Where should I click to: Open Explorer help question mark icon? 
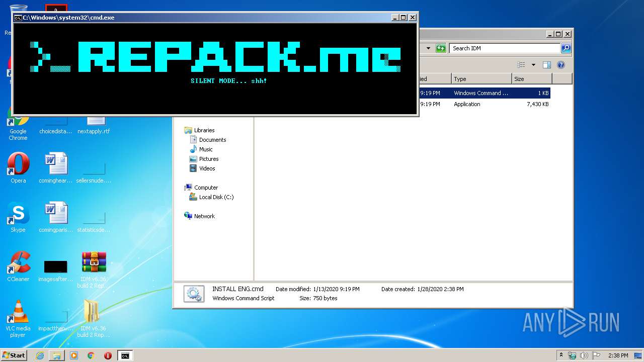[561, 65]
